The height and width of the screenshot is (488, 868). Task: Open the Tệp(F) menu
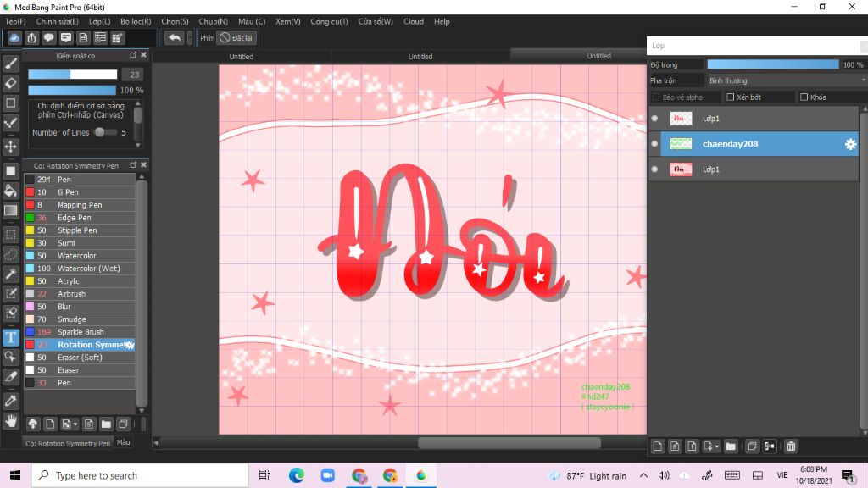[15, 21]
